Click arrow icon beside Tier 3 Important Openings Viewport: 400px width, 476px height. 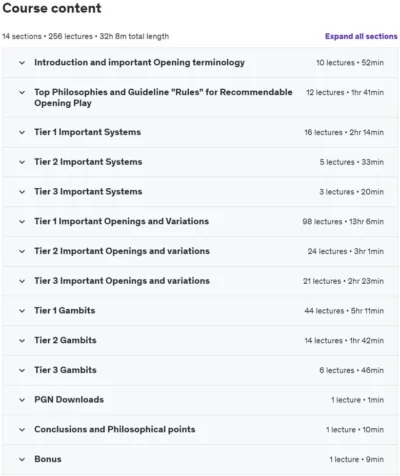click(x=22, y=281)
